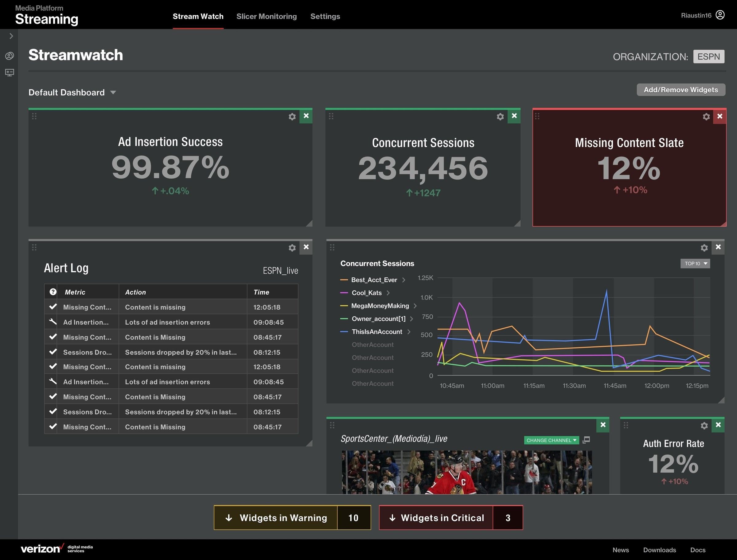Image resolution: width=737 pixels, height=560 pixels.
Task: Close the Missing Content Slate widget
Action: (x=720, y=116)
